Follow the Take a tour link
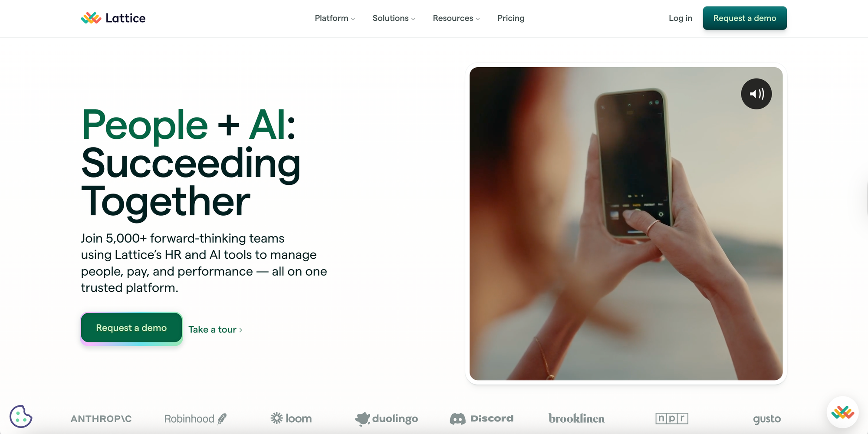The height and width of the screenshot is (434, 868). pos(215,329)
